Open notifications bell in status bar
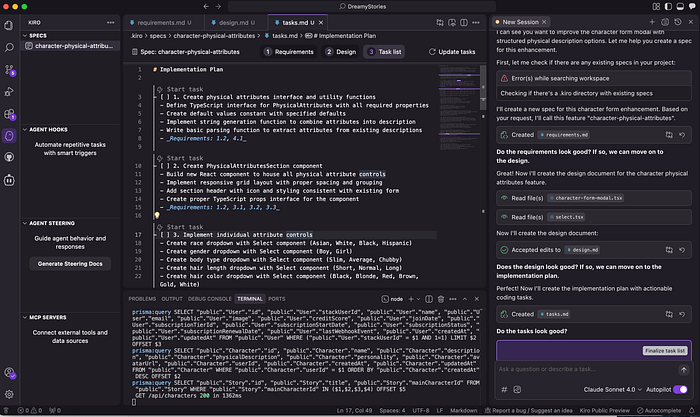 tap(692, 410)
